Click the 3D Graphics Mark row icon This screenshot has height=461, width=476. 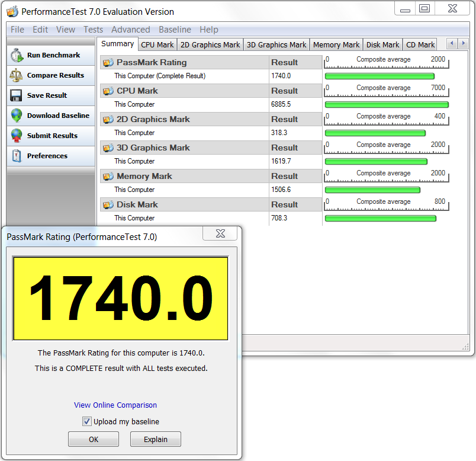(108, 148)
